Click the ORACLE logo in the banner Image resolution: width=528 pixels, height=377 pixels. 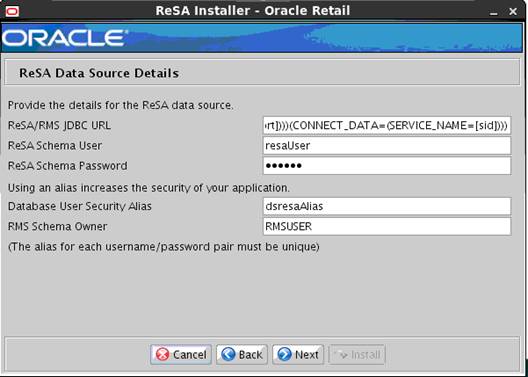[65, 38]
